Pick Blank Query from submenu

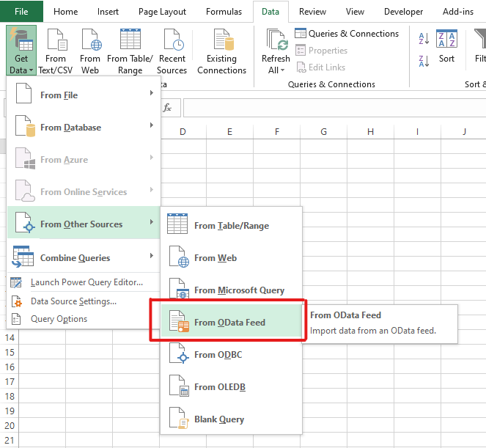(x=218, y=419)
